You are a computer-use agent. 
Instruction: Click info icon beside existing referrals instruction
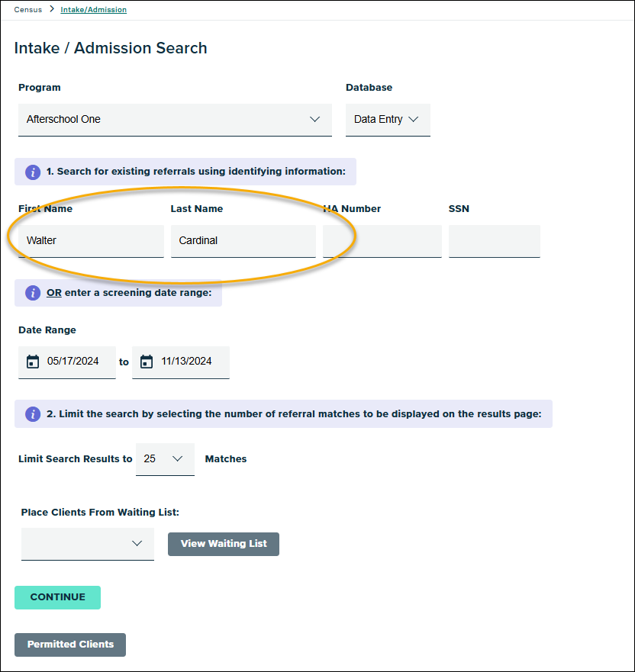[x=33, y=172]
